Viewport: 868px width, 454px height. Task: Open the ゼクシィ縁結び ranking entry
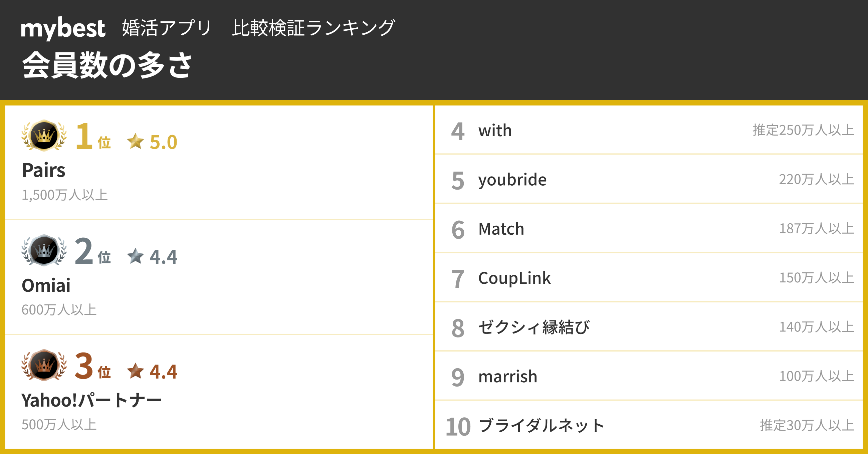534,327
